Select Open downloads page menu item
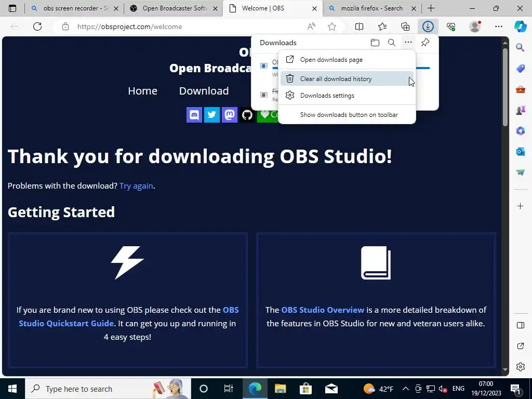Viewport: 532px width, 399px height. pyautogui.click(x=347, y=60)
